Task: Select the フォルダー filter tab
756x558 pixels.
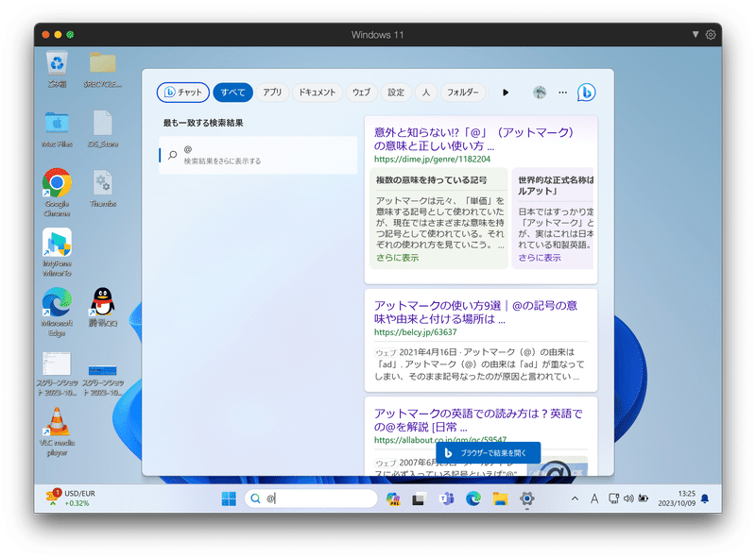Action: coord(463,92)
